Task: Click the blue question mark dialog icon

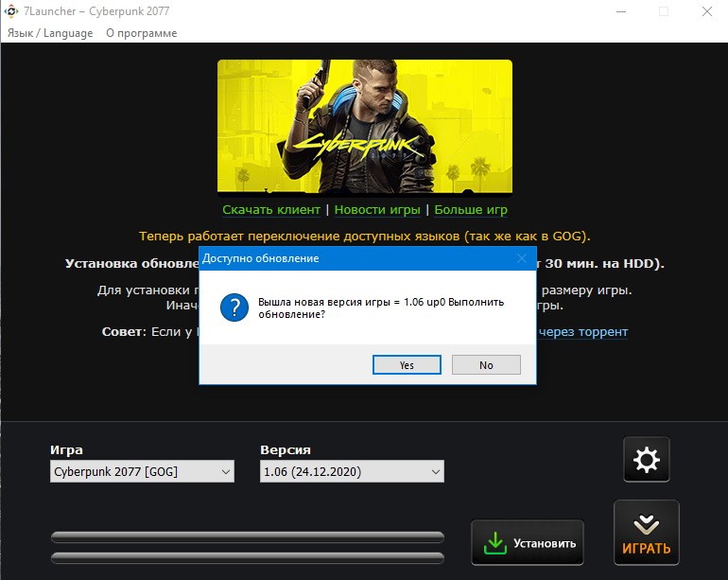Action: [234, 308]
